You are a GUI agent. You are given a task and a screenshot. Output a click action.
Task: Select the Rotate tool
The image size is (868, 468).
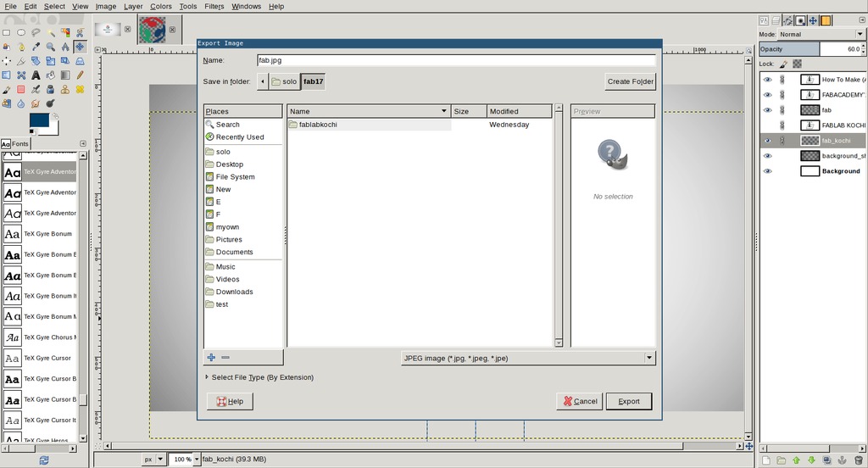(36, 61)
